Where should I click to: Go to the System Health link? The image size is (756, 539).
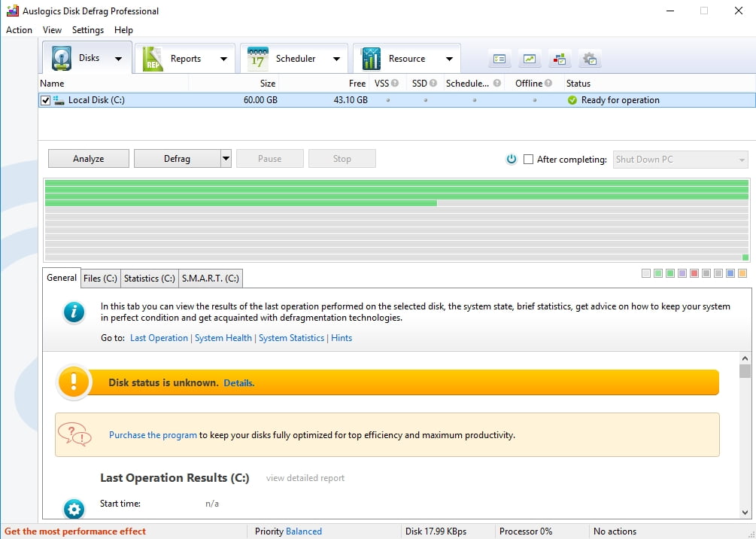223,338
